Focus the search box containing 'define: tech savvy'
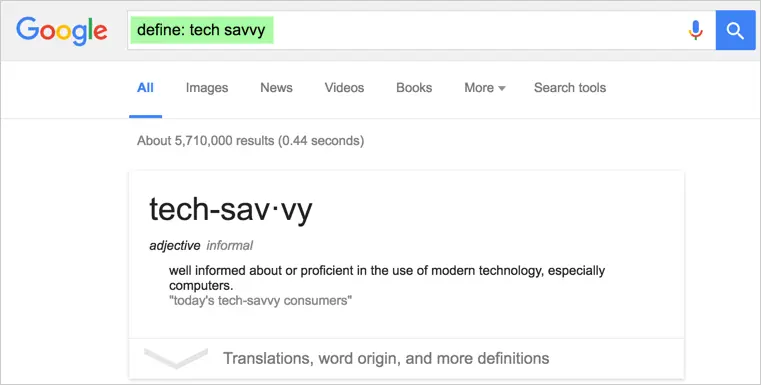The image size is (761, 385). coord(421,30)
